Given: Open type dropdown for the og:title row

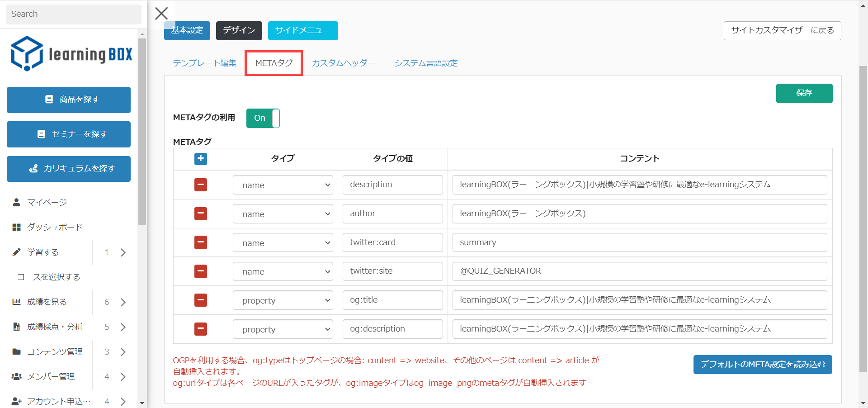Looking at the screenshot, I should [283, 300].
